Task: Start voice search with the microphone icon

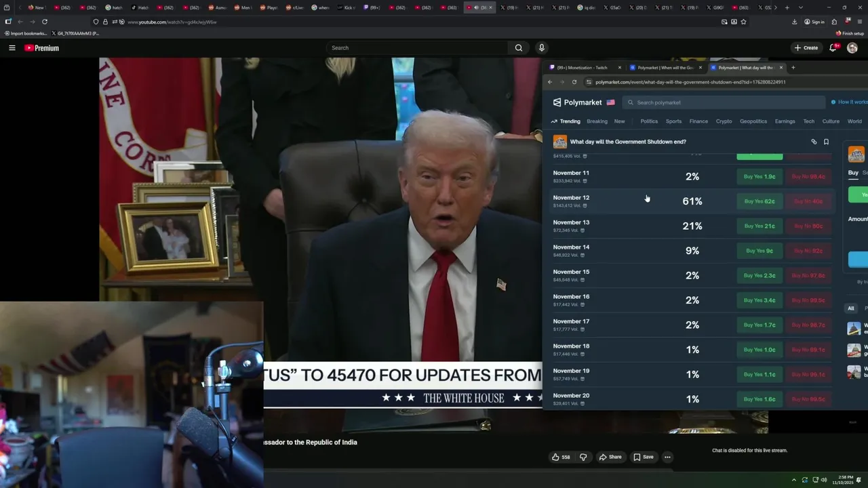Action: (541, 48)
